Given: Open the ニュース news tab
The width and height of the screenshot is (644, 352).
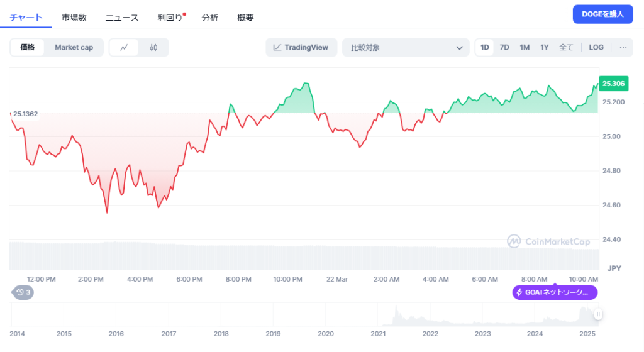Looking at the screenshot, I should (122, 18).
